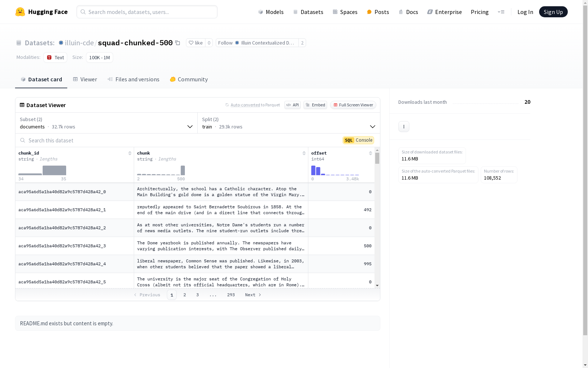This screenshot has width=588, height=368.
Task: Open Enterprise in the top navigation
Action: pos(445,12)
